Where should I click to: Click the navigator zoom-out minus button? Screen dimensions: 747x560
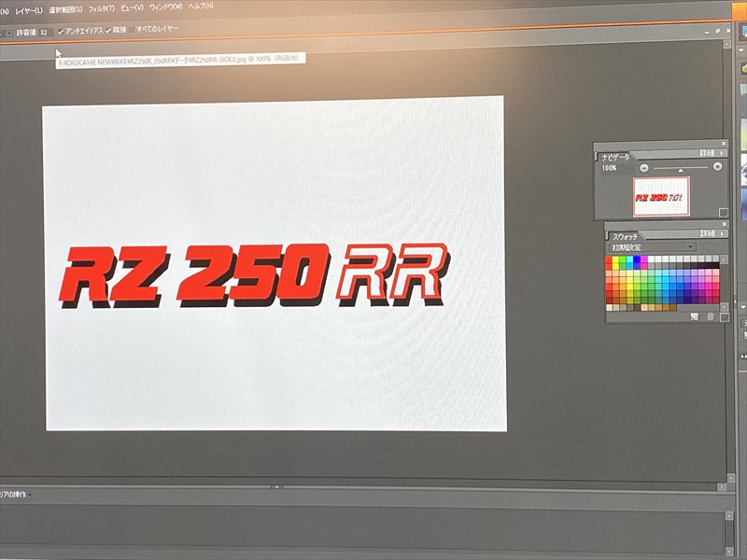pos(644,168)
